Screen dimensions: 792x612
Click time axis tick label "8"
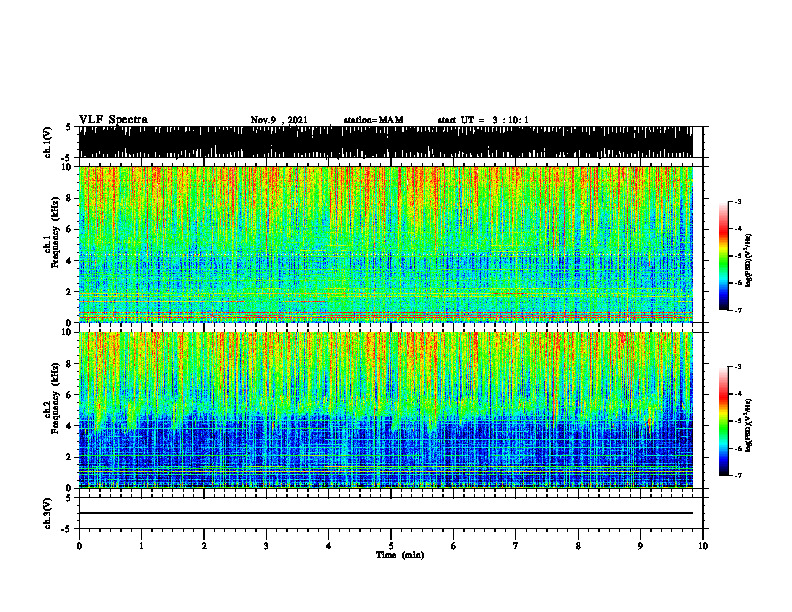point(578,546)
